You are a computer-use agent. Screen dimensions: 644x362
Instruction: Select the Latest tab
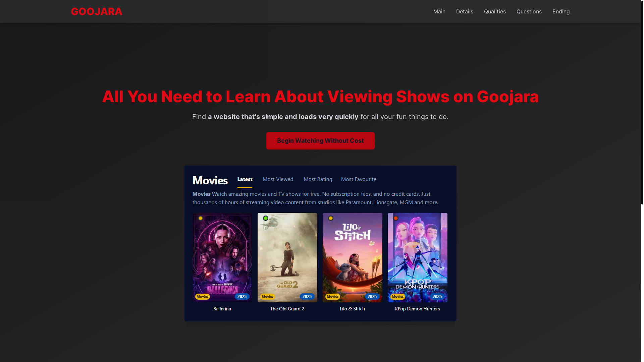click(x=245, y=179)
